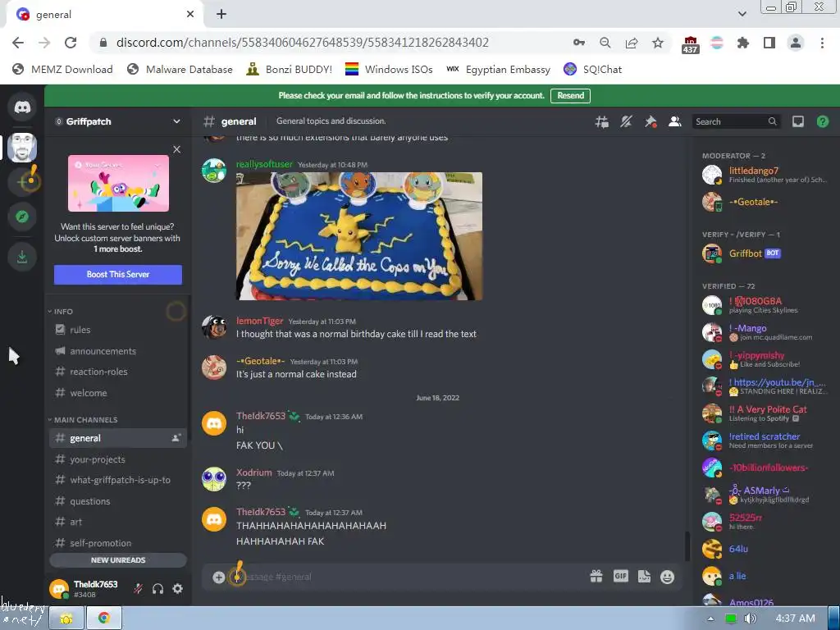Select Griffbot in member list
Viewport: 840px width, 630px height.
[765, 253]
